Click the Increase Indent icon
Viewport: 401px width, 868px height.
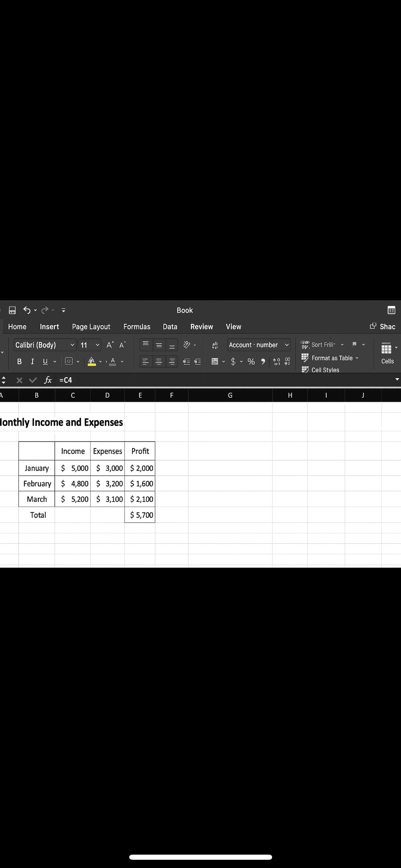click(x=198, y=362)
